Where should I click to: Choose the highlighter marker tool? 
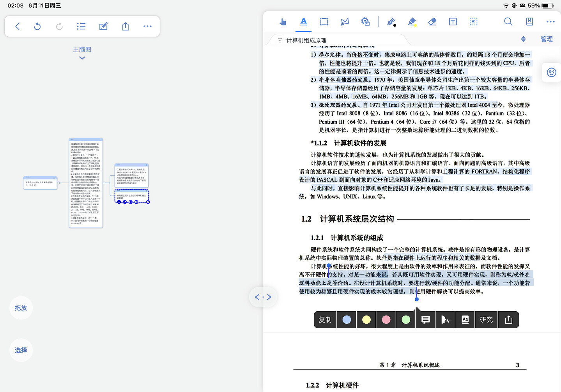tap(412, 22)
